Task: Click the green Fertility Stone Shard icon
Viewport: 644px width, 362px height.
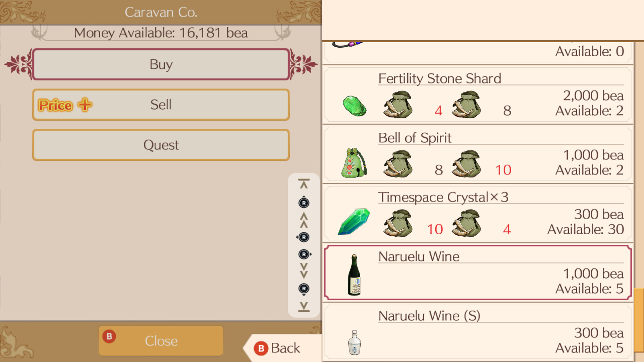Action: coord(354,106)
